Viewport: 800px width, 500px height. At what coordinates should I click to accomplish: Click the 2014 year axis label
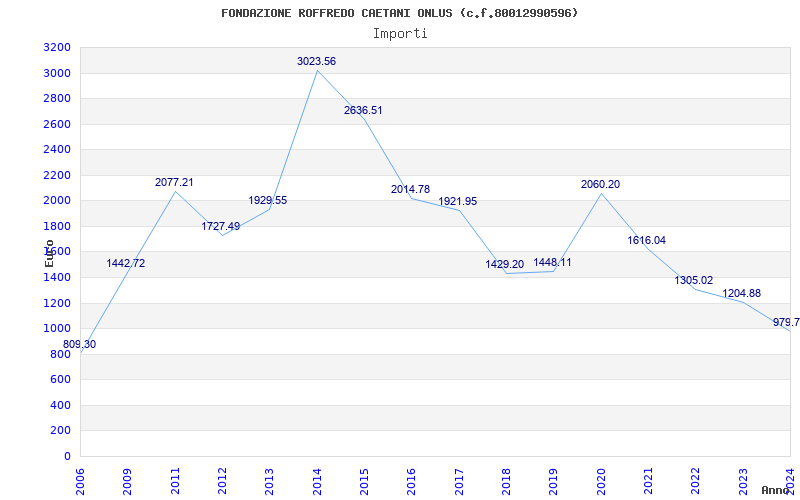click(x=317, y=482)
